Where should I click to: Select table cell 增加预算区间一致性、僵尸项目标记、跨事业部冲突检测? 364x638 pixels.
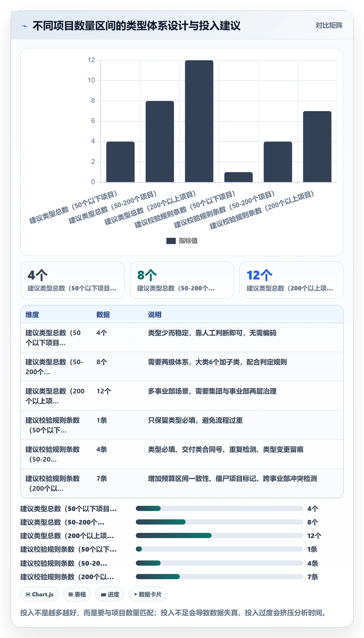coord(232,479)
